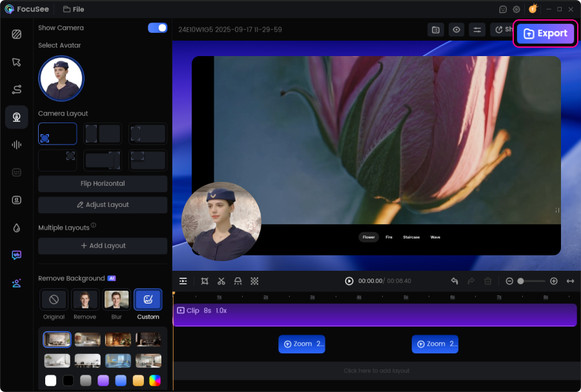Click the Export button
Image resolution: width=581 pixels, height=392 pixels.
[x=545, y=34]
